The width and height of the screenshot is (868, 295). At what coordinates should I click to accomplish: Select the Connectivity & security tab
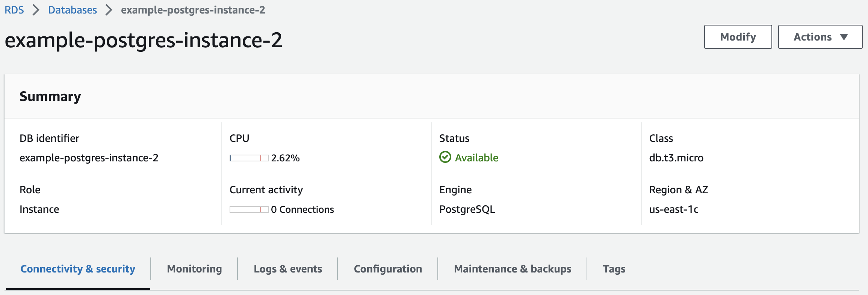coord(78,269)
